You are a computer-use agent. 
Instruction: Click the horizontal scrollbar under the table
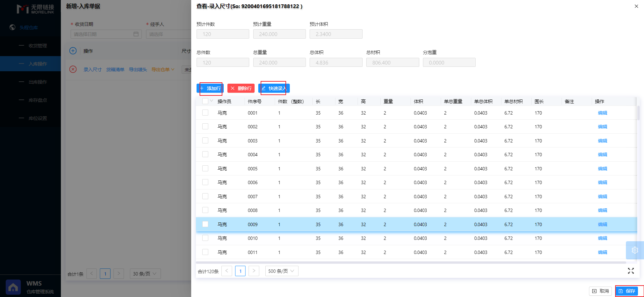click(411, 262)
